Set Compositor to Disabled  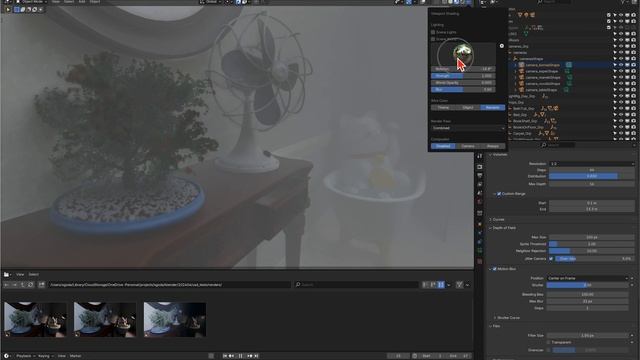point(443,146)
